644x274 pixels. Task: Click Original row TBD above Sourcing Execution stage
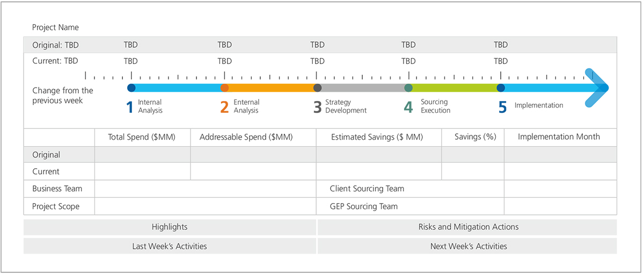coord(408,45)
